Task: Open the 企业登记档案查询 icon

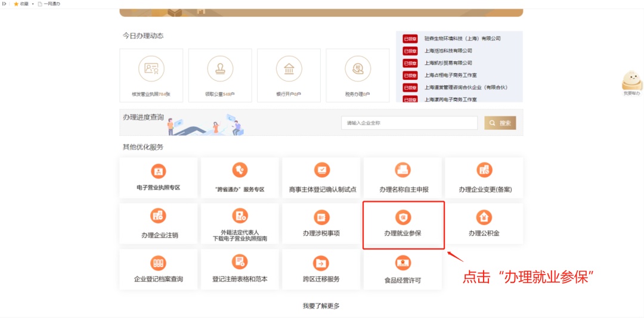Action: (x=158, y=263)
